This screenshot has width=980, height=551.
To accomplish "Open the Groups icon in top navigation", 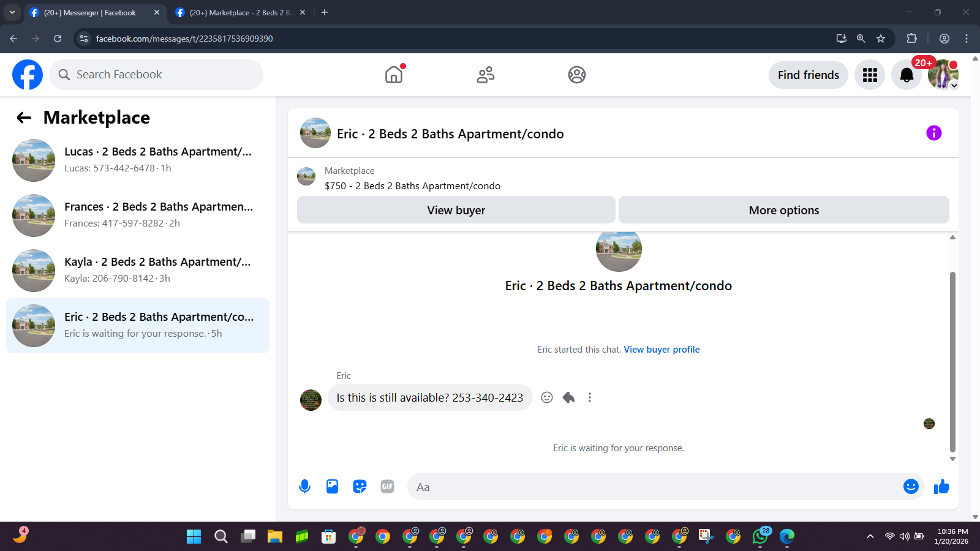I will pyautogui.click(x=577, y=75).
